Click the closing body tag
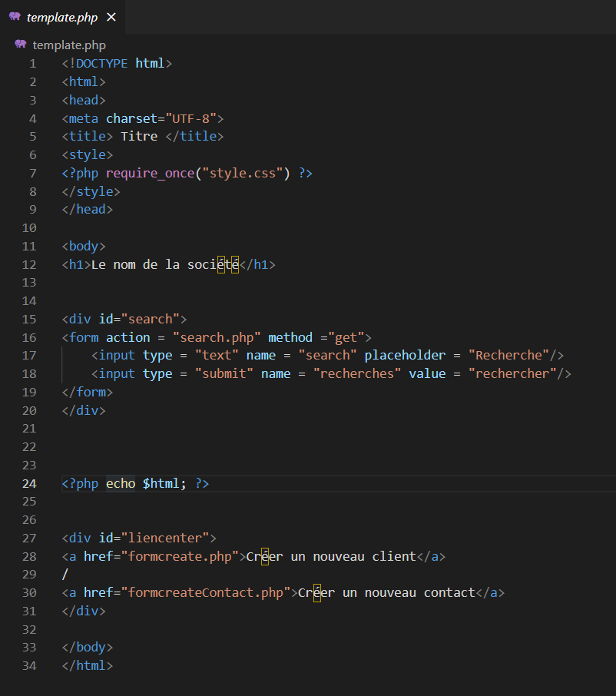This screenshot has height=696, width=616. 88,647
